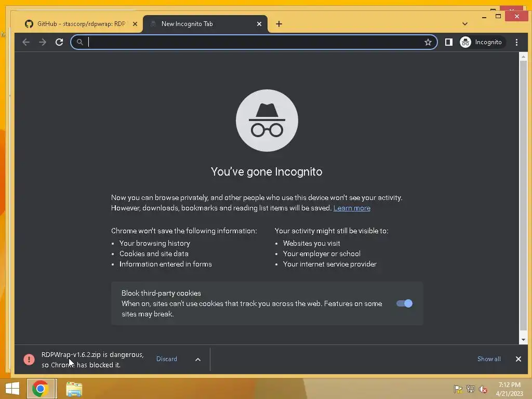Close the downloads bar
The width and height of the screenshot is (532, 399).
518,359
